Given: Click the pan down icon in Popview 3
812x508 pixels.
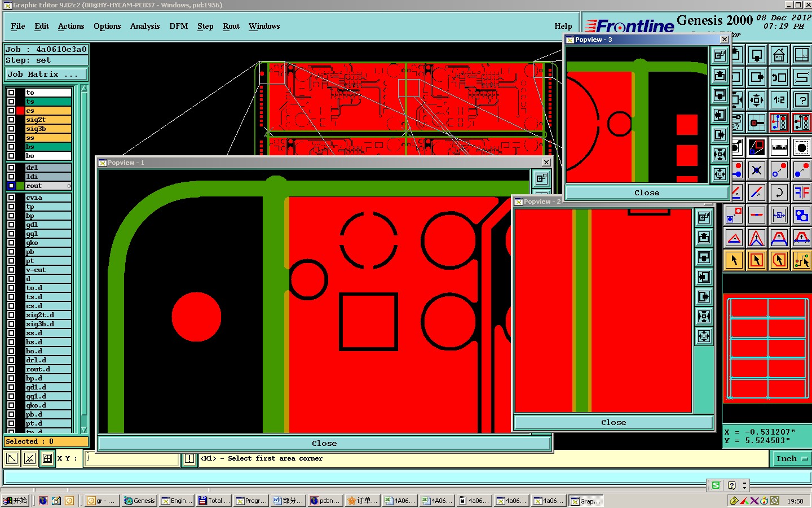Looking at the screenshot, I should coord(720,95).
